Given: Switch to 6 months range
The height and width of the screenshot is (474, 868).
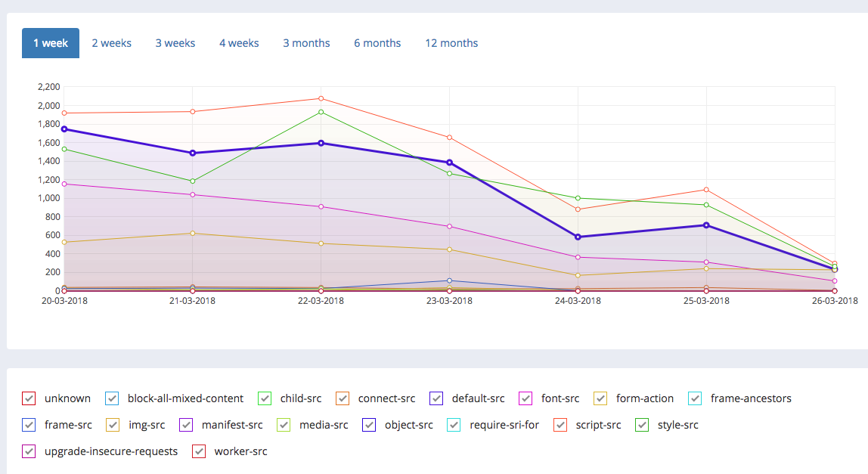Looking at the screenshot, I should (x=377, y=43).
